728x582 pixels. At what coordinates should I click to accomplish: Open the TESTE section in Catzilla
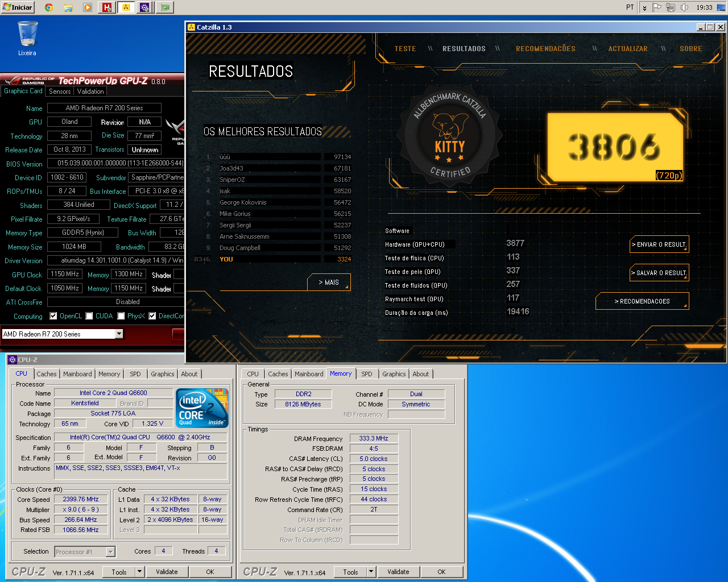tap(405, 49)
